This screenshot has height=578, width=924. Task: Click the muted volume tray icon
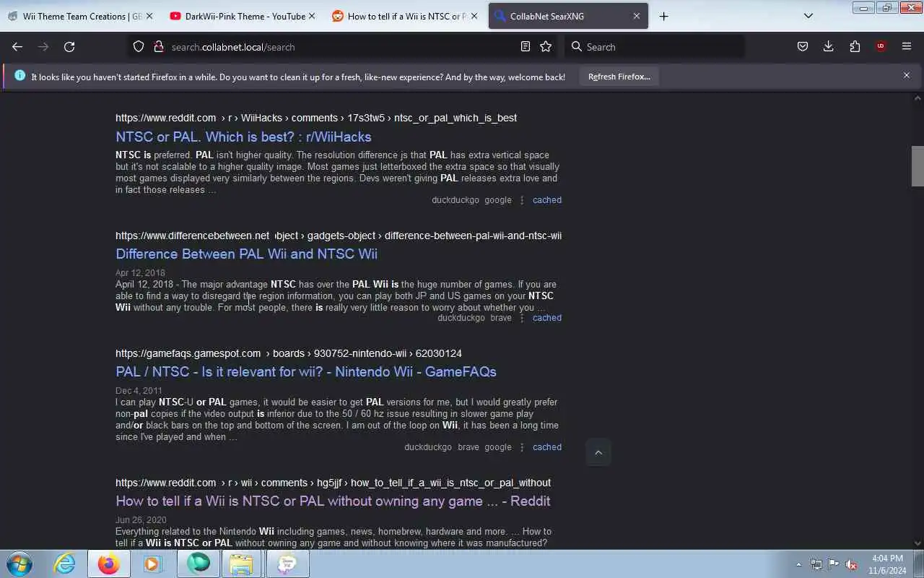pyautogui.click(x=852, y=564)
